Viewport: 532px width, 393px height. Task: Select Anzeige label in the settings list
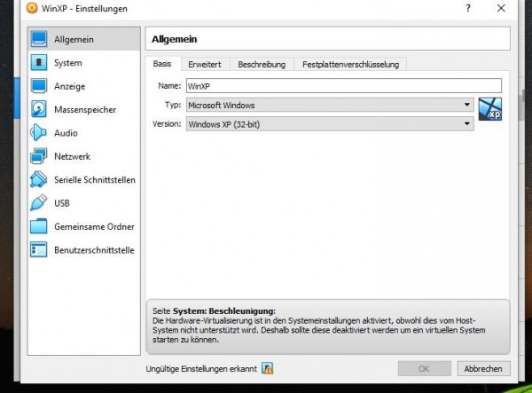tap(69, 86)
